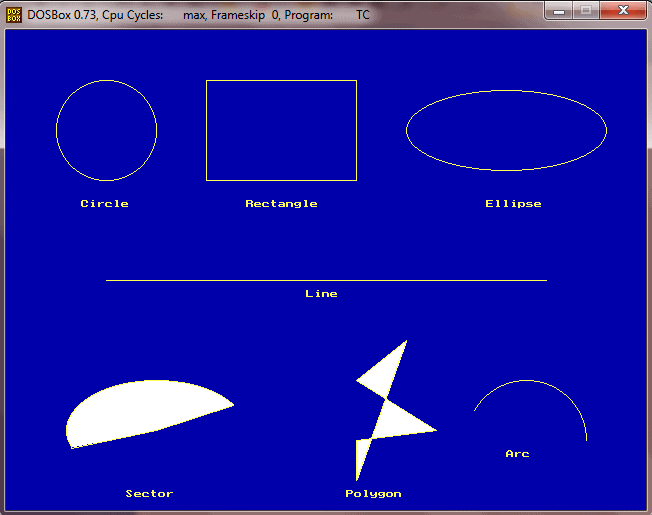Click the long horizontal yellow line
The width and height of the screenshot is (652, 515).
point(326,281)
